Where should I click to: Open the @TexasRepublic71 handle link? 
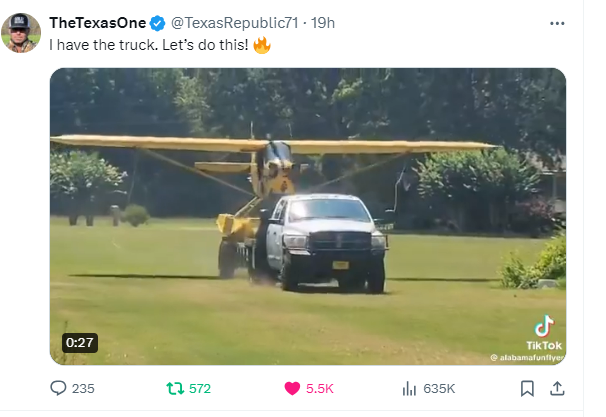[x=235, y=23]
